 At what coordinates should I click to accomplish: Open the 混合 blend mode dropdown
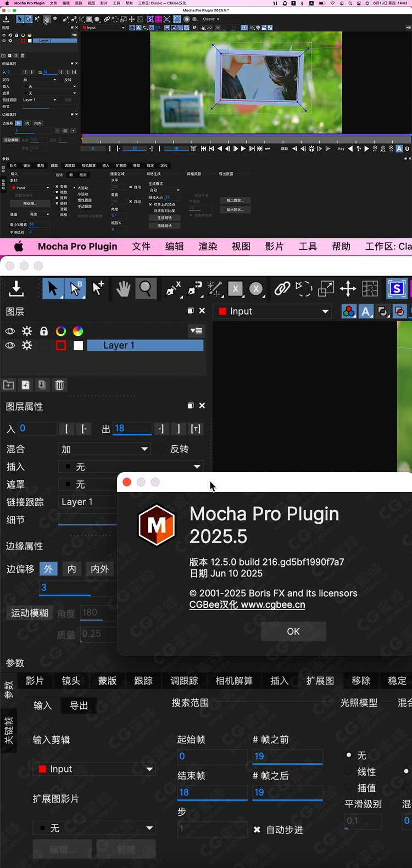104,449
